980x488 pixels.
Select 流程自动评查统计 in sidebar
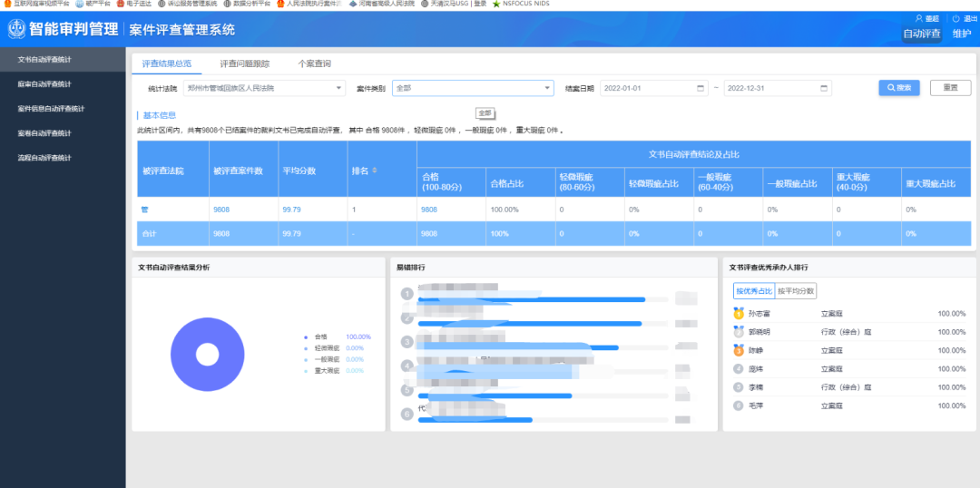63,158
